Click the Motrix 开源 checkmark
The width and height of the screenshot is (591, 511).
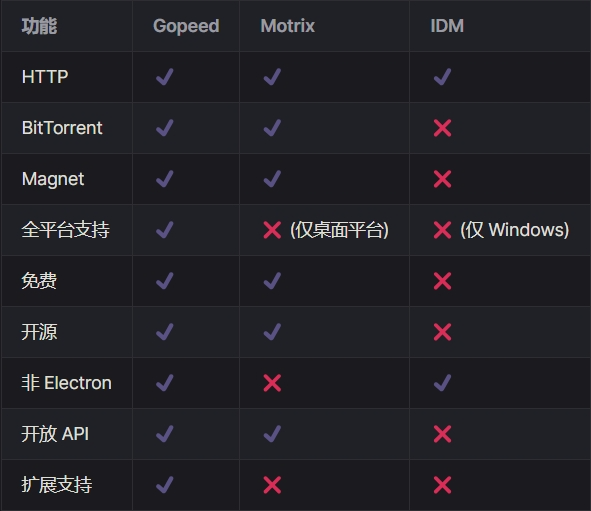pos(272,332)
